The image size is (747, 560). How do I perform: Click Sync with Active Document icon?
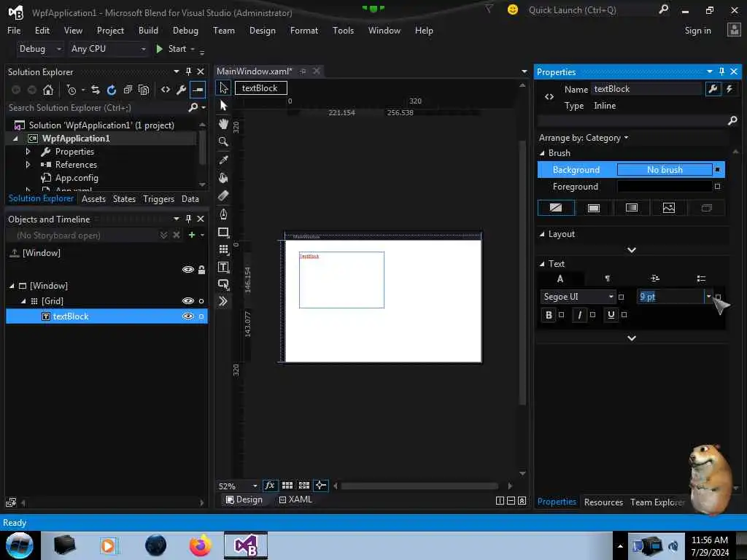96,90
